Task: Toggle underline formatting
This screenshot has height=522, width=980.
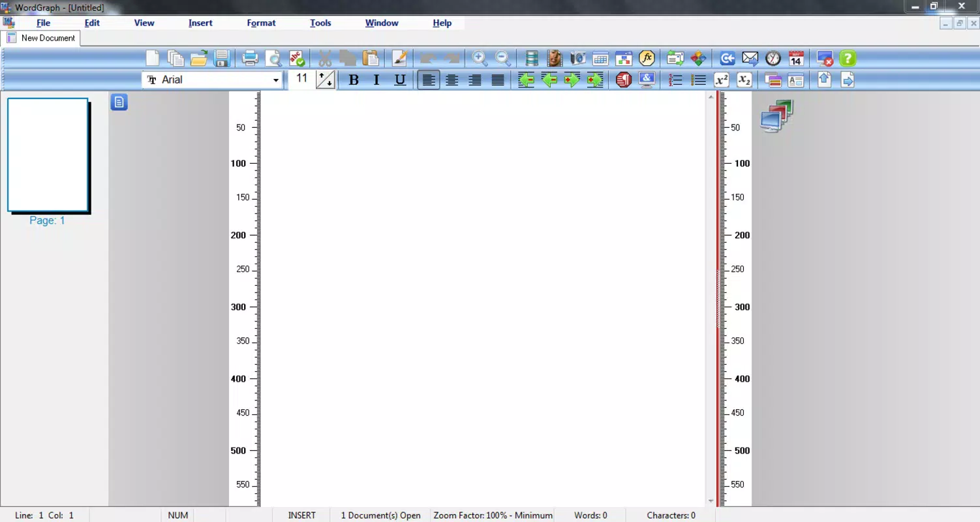Action: (x=400, y=80)
